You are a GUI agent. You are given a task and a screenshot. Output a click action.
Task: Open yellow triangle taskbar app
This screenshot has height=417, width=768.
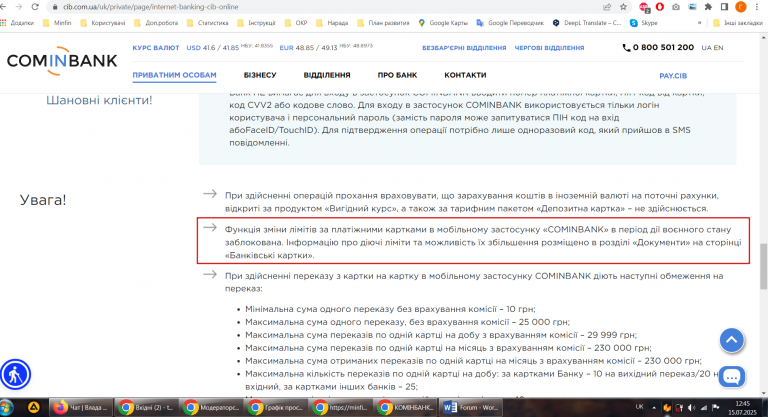[x=33, y=407]
